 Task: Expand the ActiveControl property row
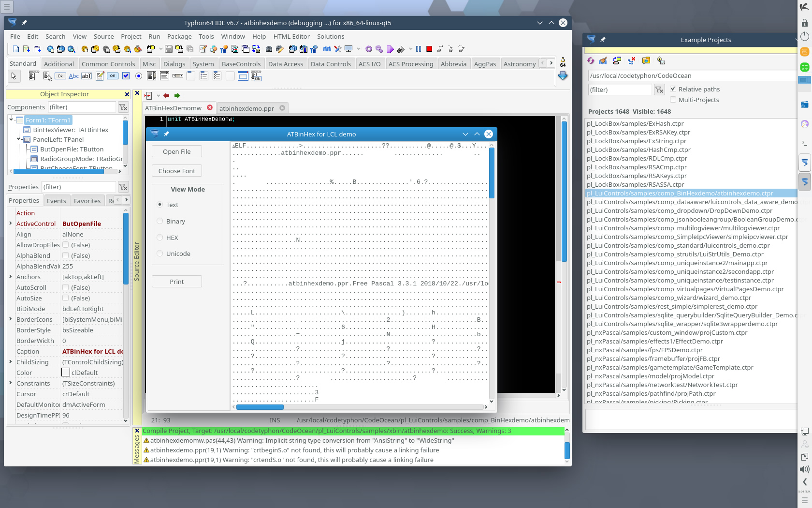[11, 224]
